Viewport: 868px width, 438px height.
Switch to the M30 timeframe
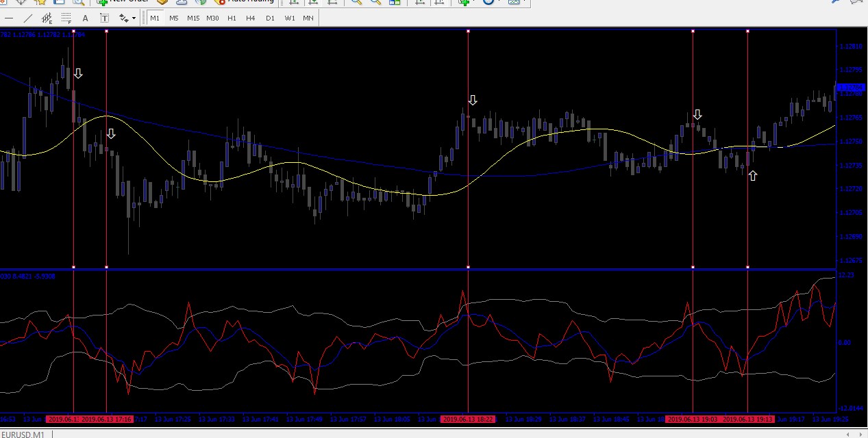pos(212,18)
